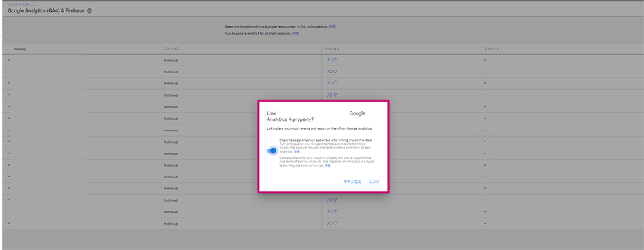The width and height of the screenshot is (644, 250).
Task: Click the Property column header
Action: tap(20, 49)
